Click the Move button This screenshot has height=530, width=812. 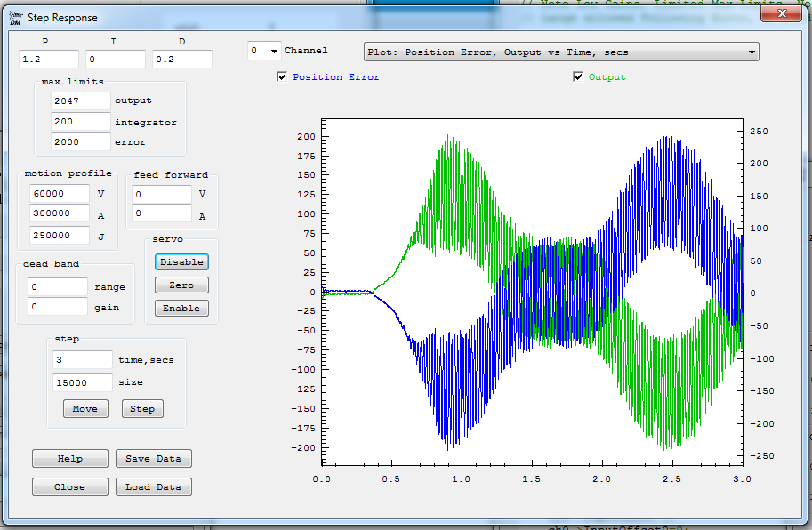point(85,408)
